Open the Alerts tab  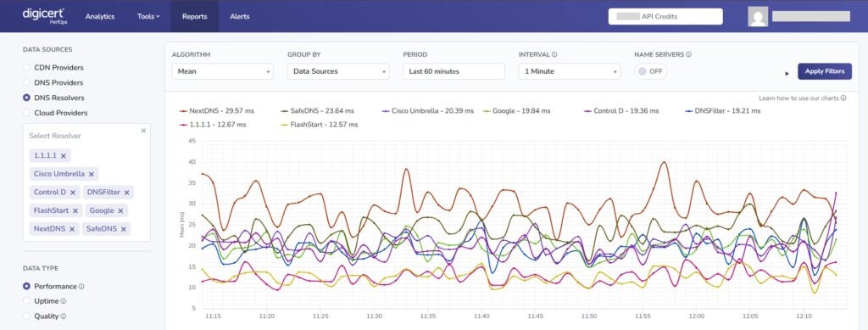tap(240, 17)
